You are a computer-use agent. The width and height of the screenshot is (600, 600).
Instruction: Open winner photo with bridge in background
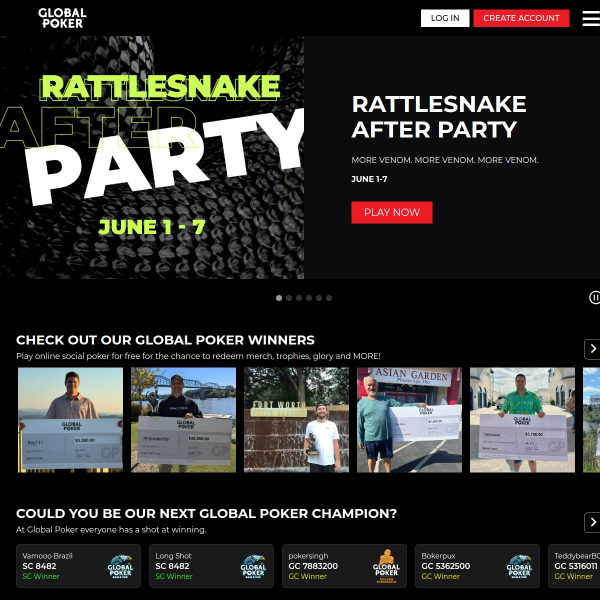(183, 420)
